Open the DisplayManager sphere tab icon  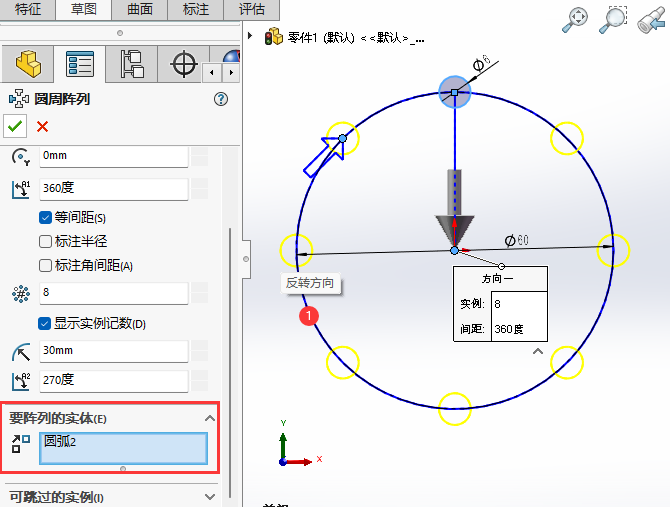click(x=231, y=58)
